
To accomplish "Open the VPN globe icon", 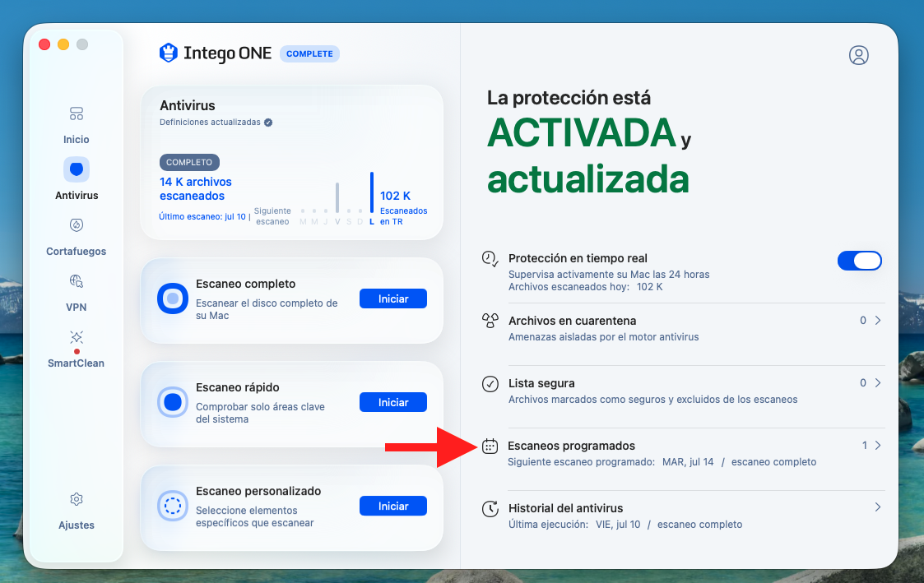I will [x=76, y=281].
